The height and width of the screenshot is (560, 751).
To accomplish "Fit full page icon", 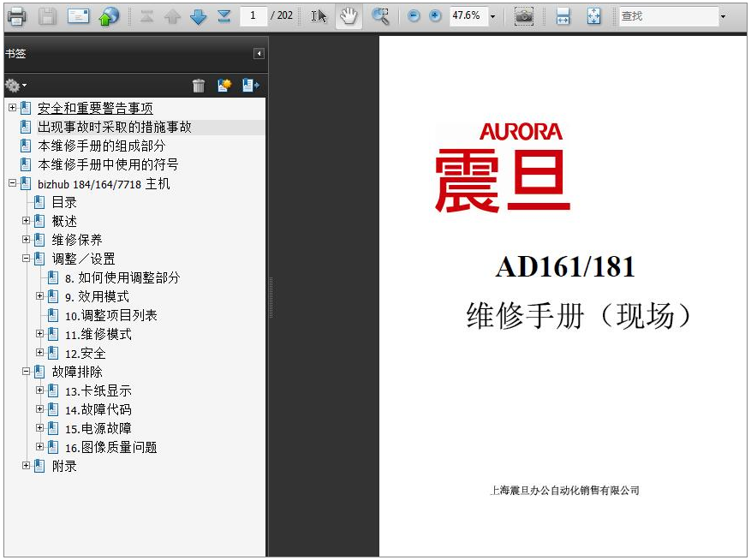I will tap(594, 16).
